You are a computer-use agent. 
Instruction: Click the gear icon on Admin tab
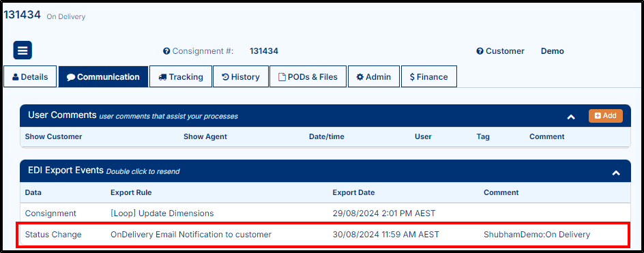pyautogui.click(x=360, y=77)
